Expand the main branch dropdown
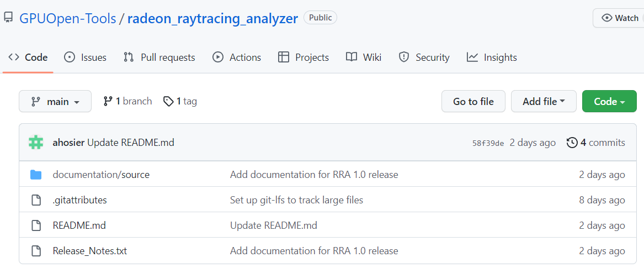This screenshot has width=644, height=273. pos(55,101)
